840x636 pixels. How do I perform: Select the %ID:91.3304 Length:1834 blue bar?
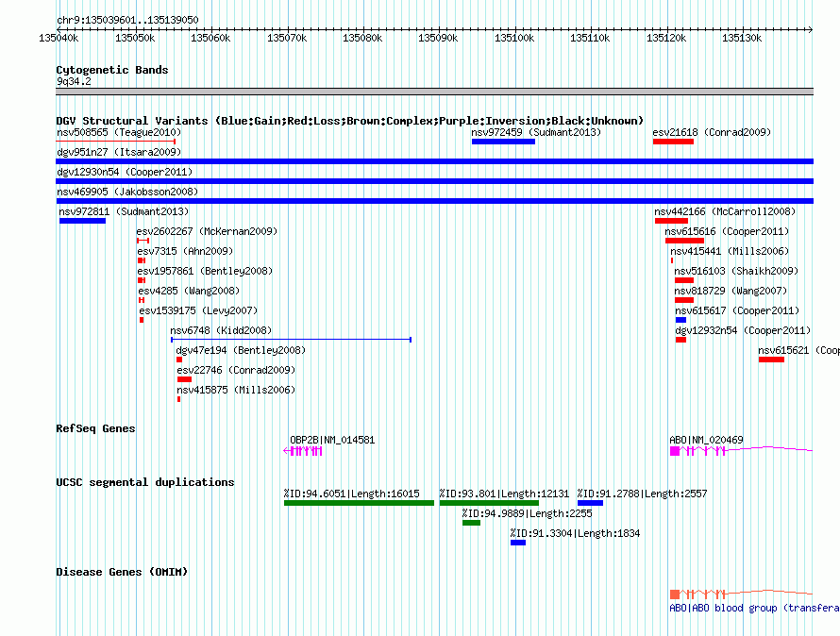click(x=518, y=543)
